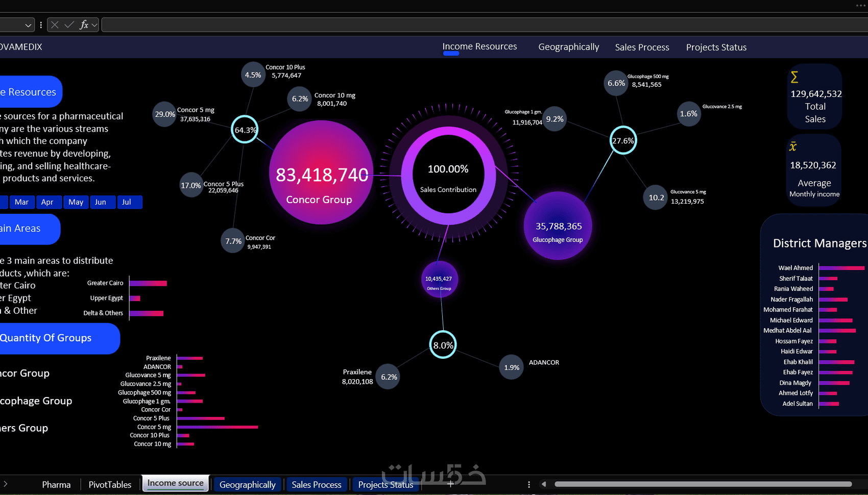Add a new sheet with the plus icon

450,484
